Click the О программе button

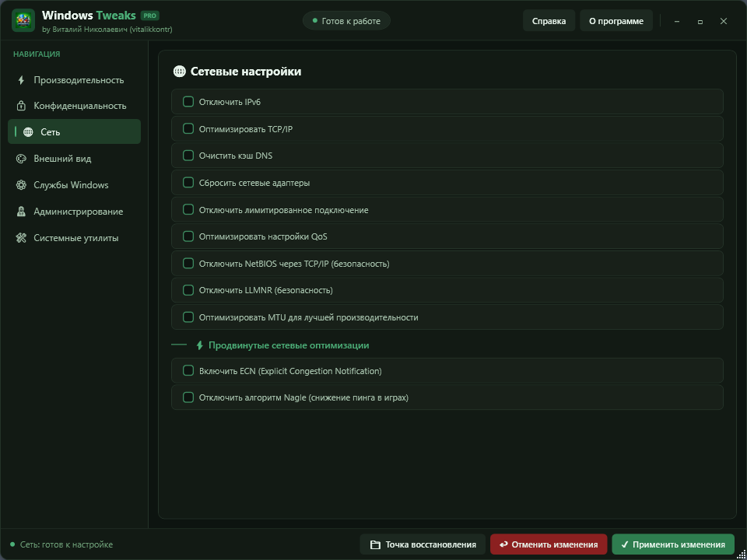[616, 21]
